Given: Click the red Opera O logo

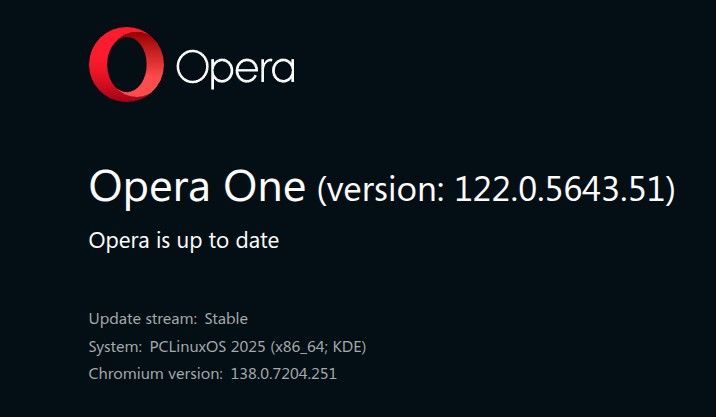Looking at the screenshot, I should tap(126, 64).
